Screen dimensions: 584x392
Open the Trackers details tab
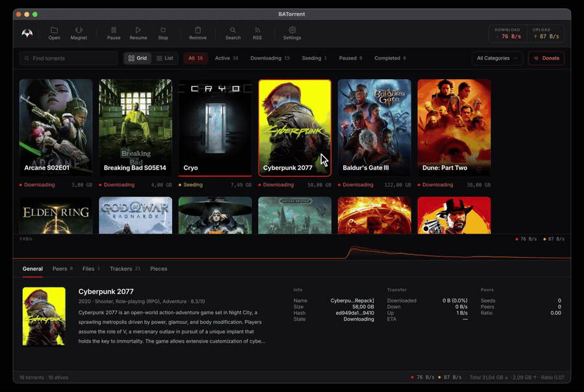click(x=125, y=269)
